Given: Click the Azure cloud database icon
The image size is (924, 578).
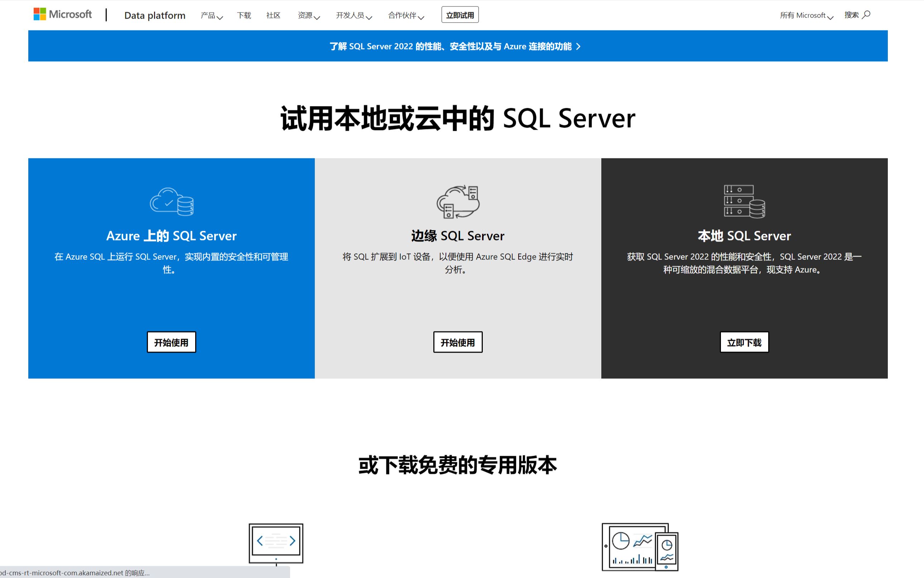Looking at the screenshot, I should pos(172,202).
